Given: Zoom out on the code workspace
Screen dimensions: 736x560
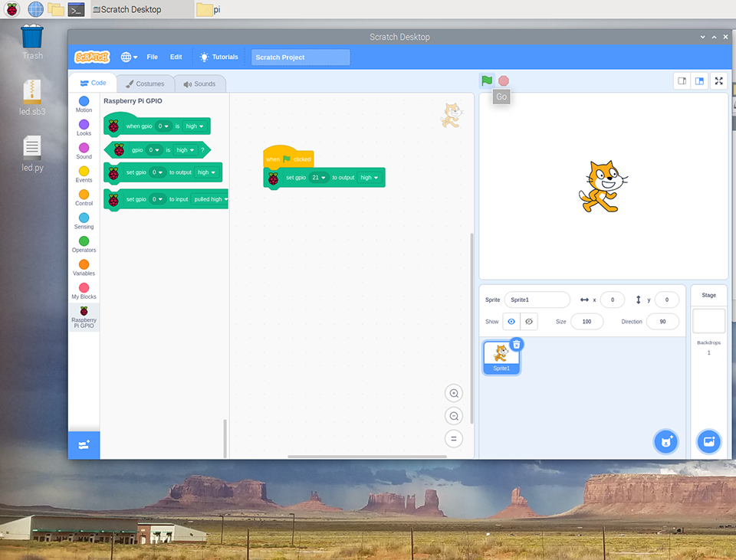Looking at the screenshot, I should point(454,416).
